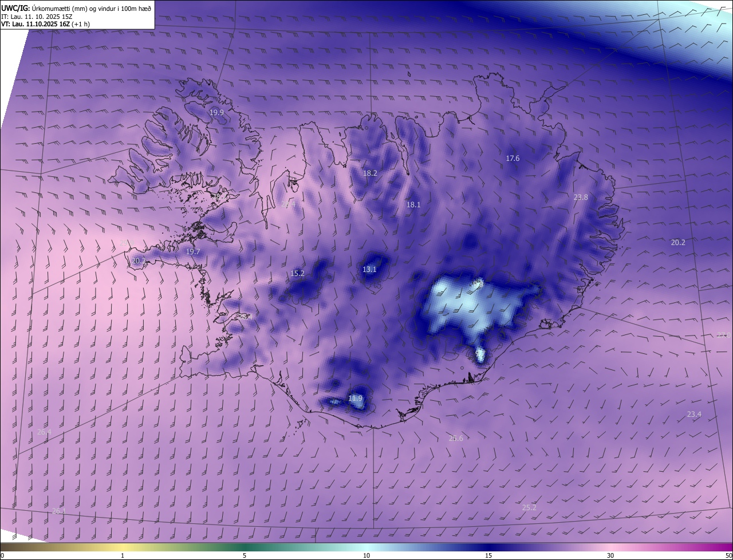The image size is (733, 560).
Task: Click the 1 tick on the color scale
Action: click(123, 555)
